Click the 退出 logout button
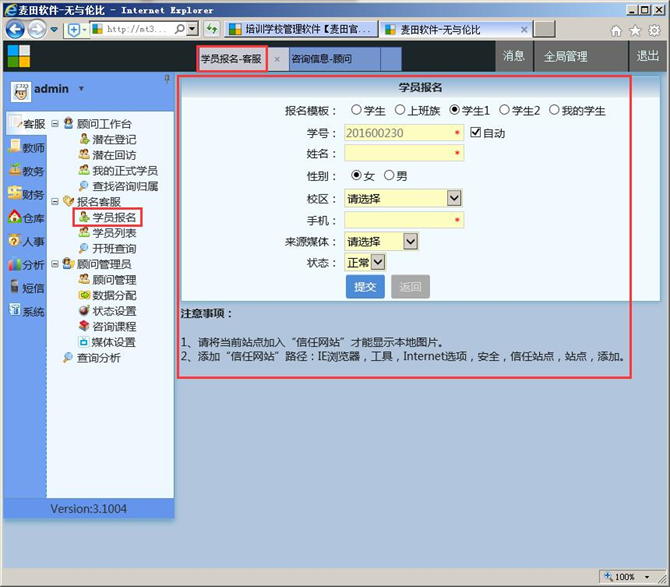The height and width of the screenshot is (587, 670). pos(648,56)
